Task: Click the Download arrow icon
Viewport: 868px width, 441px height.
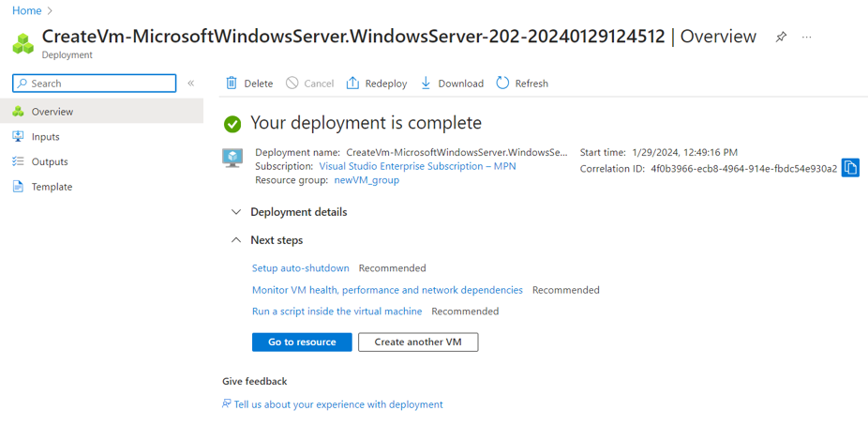Action: [426, 84]
